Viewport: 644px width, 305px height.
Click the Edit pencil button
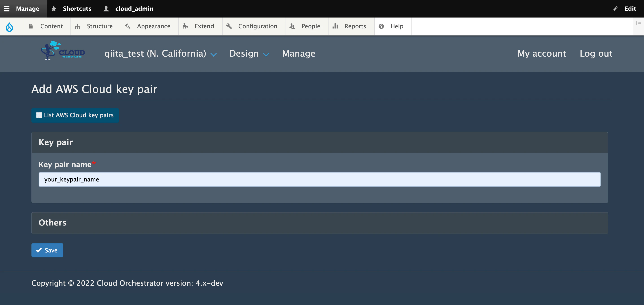tap(624, 9)
